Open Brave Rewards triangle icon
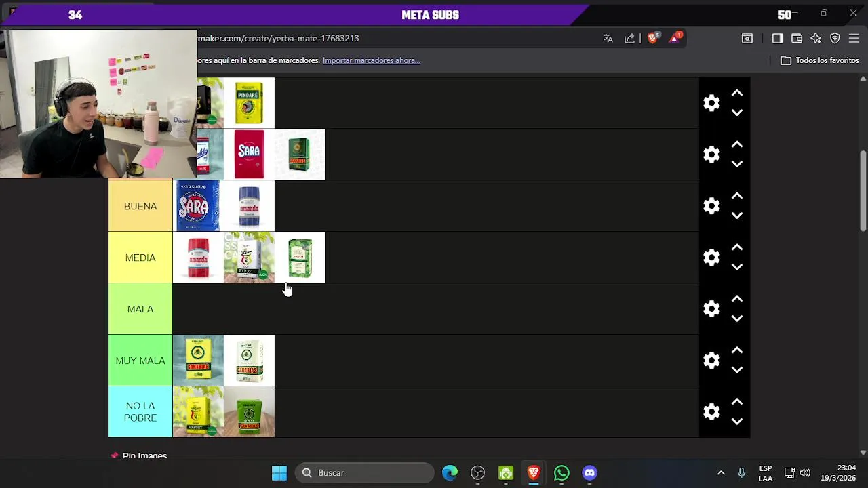The height and width of the screenshot is (488, 868). [x=675, y=38]
